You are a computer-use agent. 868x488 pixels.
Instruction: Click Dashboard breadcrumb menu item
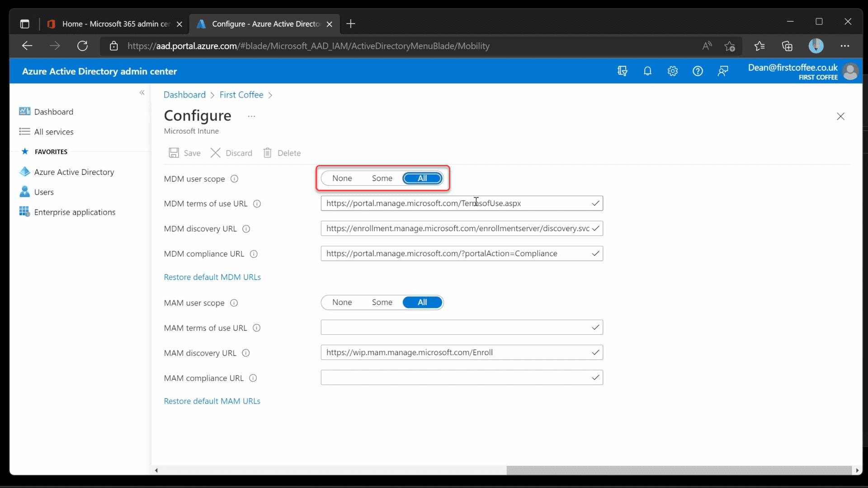[184, 94]
